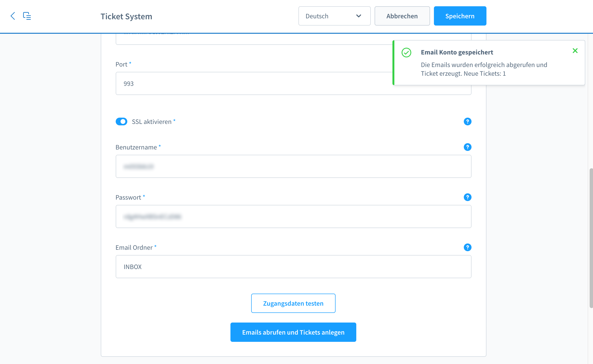Click the Speichern button
593x364 pixels.
pos(460,16)
